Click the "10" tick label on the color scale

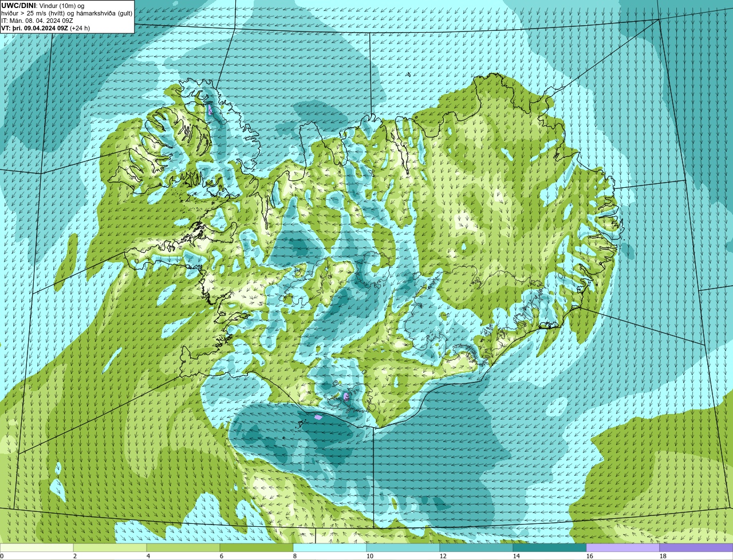tap(370, 556)
